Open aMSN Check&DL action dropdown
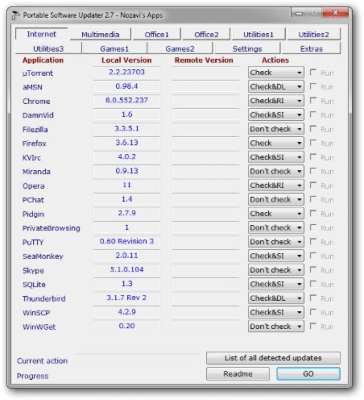 coord(276,87)
